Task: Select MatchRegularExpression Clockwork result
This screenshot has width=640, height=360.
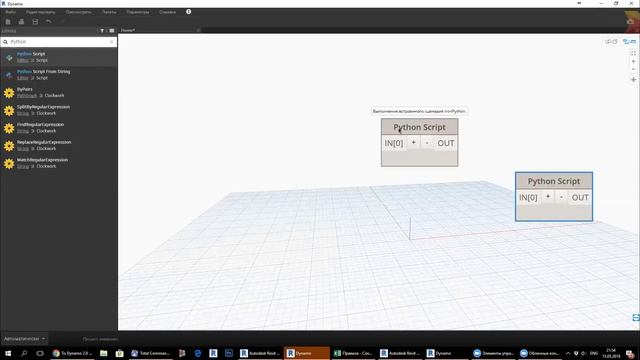Action: click(59, 163)
